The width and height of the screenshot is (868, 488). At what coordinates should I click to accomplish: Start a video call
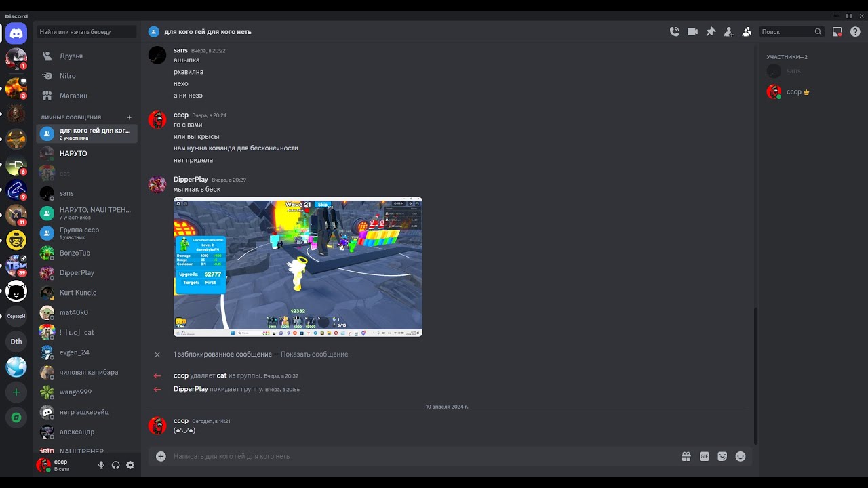click(692, 31)
